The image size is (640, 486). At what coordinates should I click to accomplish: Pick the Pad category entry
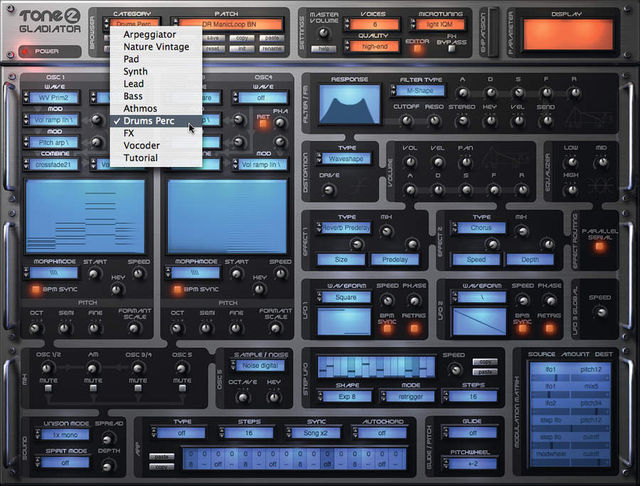click(156, 59)
